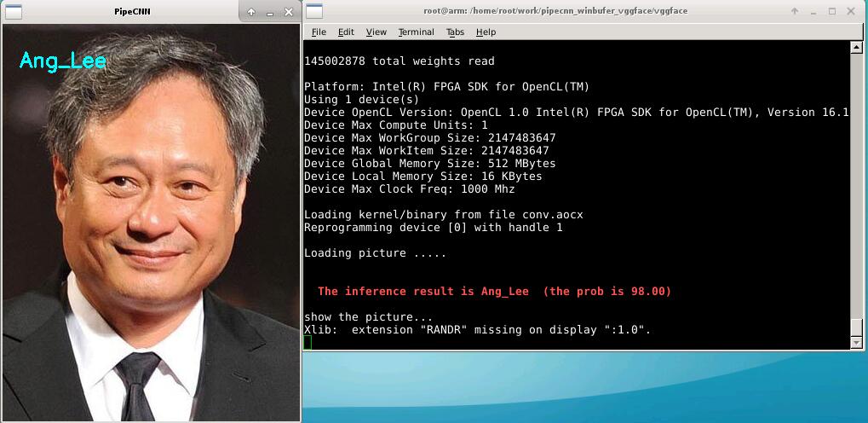Click 'Device Global Memory Size: 512 MBytes'
The height and width of the screenshot is (423, 868).
tap(429, 163)
